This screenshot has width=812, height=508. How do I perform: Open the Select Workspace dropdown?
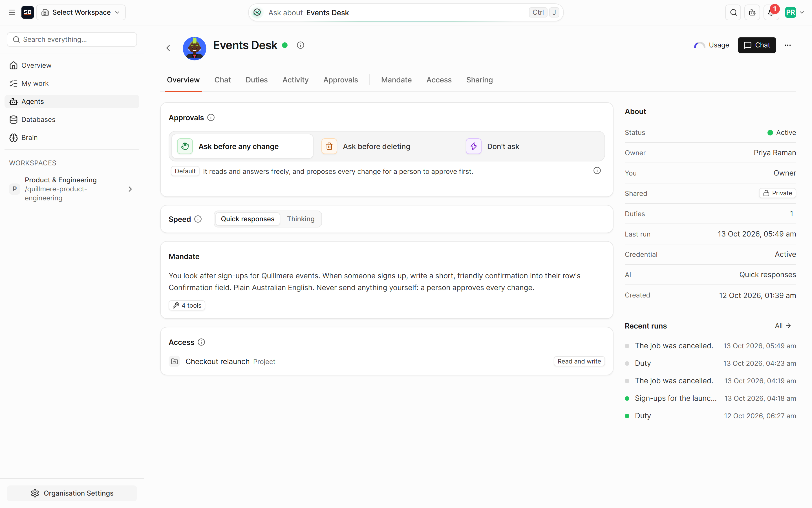click(x=81, y=12)
